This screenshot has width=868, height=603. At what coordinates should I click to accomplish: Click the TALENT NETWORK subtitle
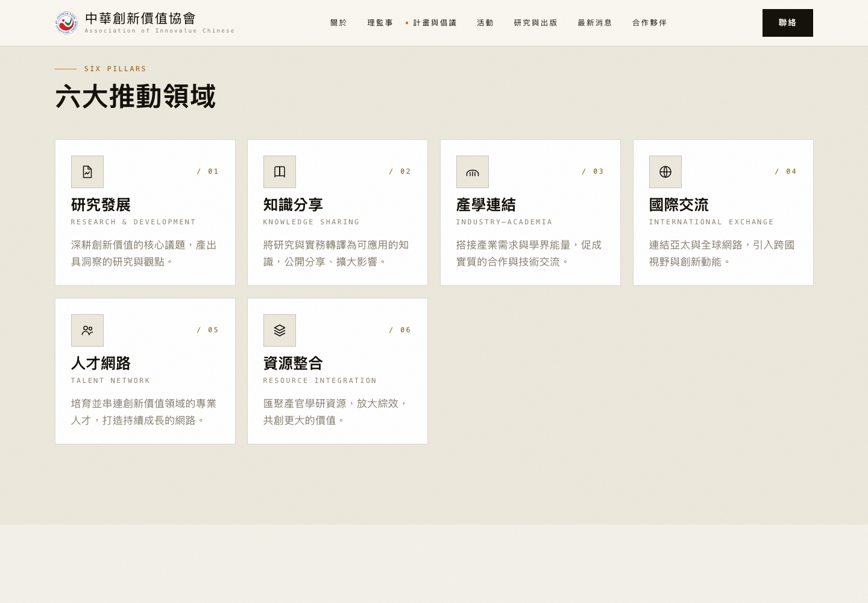coord(110,380)
